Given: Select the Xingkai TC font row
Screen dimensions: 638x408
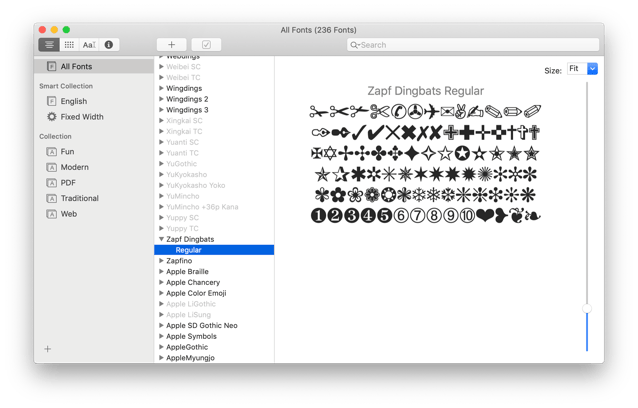Looking at the screenshot, I should [214, 131].
